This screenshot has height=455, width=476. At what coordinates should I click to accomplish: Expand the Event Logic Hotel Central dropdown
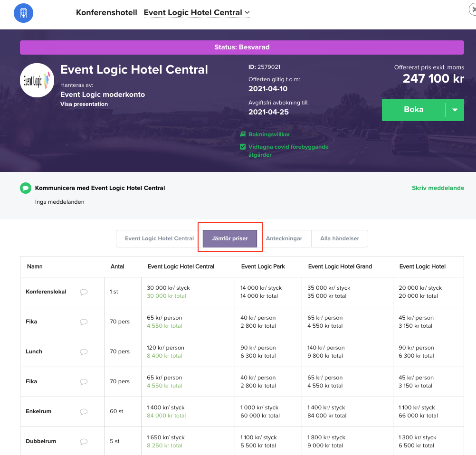click(x=197, y=12)
